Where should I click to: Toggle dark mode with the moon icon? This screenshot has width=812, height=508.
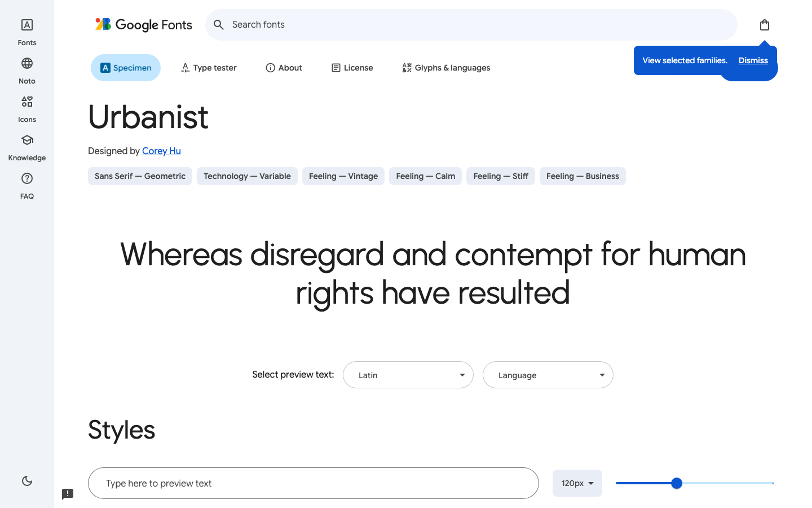27,480
